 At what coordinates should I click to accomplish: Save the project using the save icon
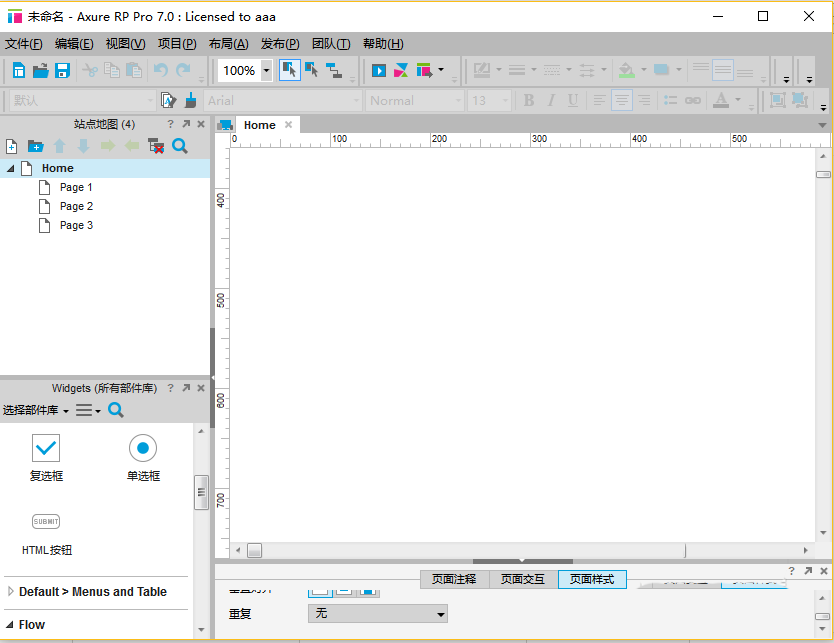(x=63, y=70)
